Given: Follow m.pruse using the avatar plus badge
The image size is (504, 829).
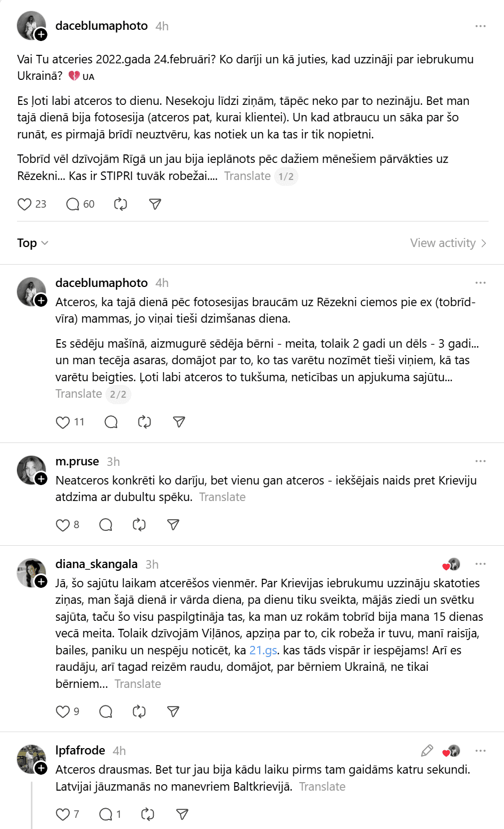Looking at the screenshot, I should pyautogui.click(x=41, y=479).
